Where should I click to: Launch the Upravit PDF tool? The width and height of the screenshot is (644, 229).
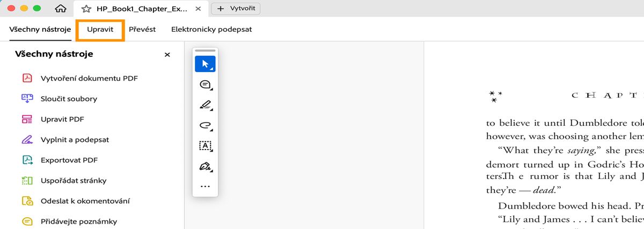point(62,119)
